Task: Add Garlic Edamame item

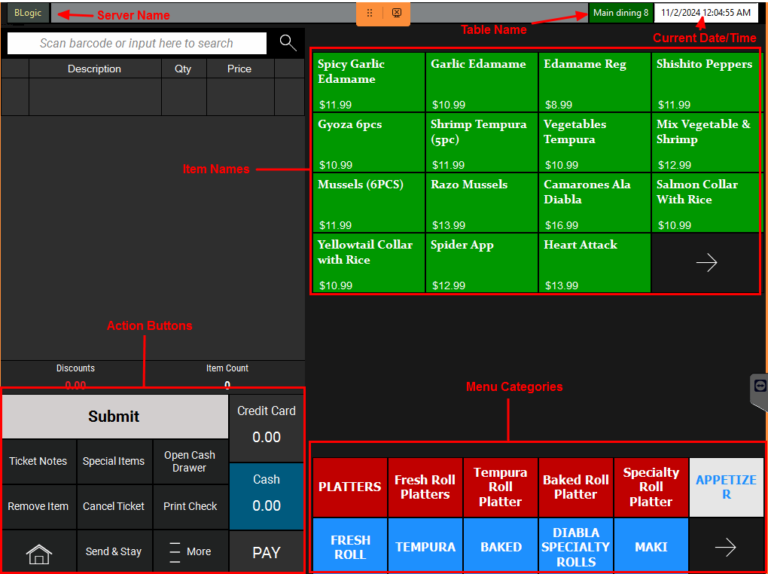Action: [481, 82]
